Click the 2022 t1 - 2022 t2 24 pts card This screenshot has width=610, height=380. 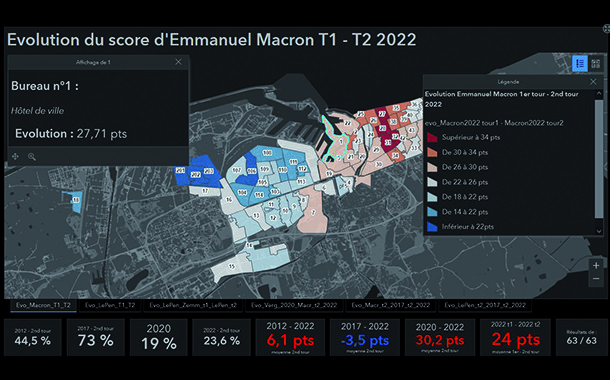(515, 337)
